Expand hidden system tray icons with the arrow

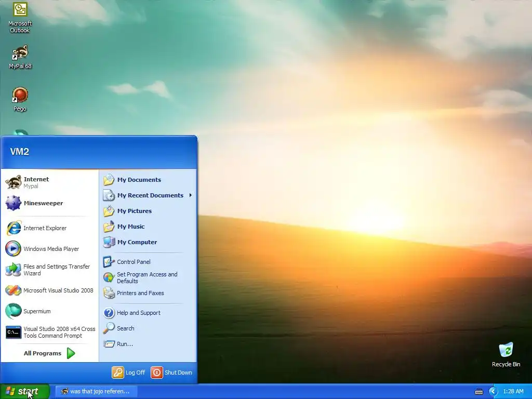[x=493, y=392]
